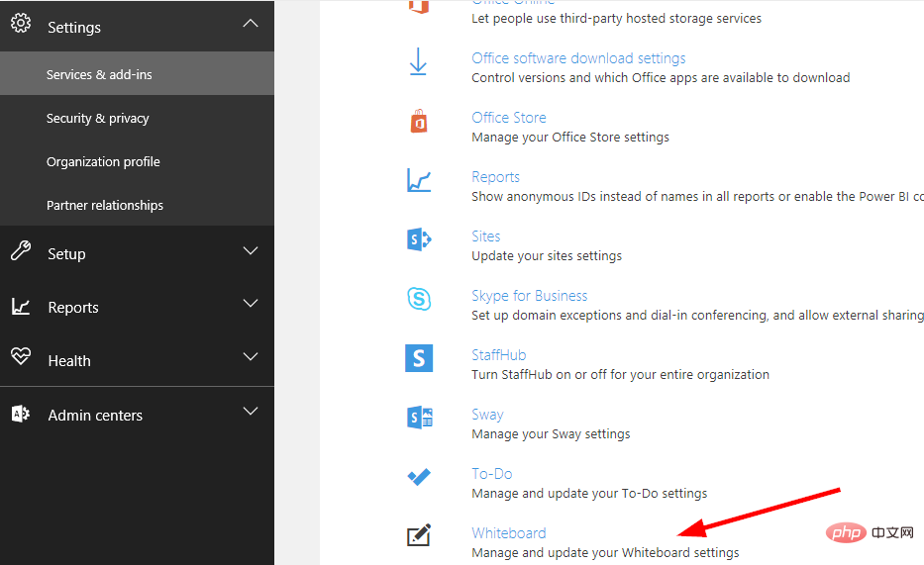
Task: Open the Skype for Business link
Action: (530, 296)
